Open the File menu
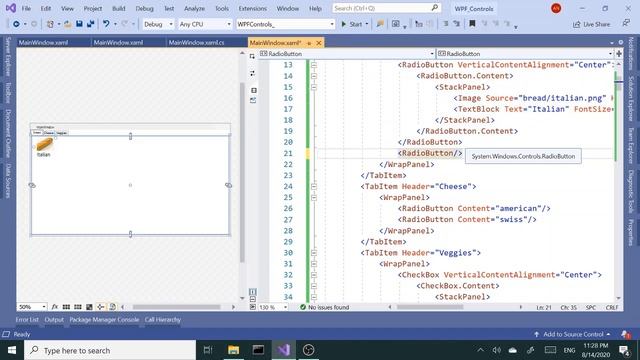Screen dimensions: 640x360 pos(26,8)
